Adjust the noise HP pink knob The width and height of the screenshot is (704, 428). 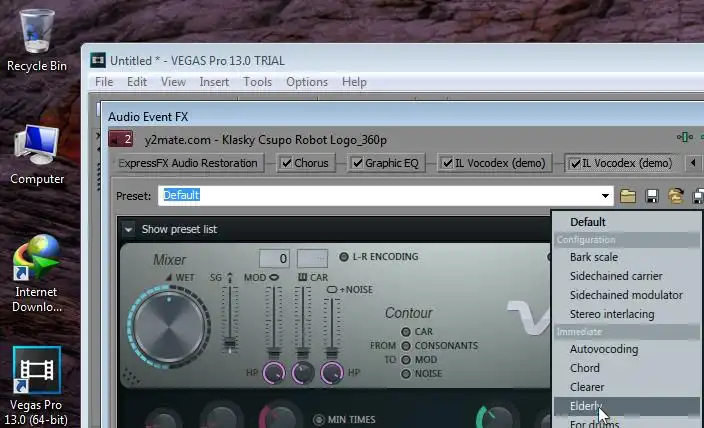(x=332, y=373)
